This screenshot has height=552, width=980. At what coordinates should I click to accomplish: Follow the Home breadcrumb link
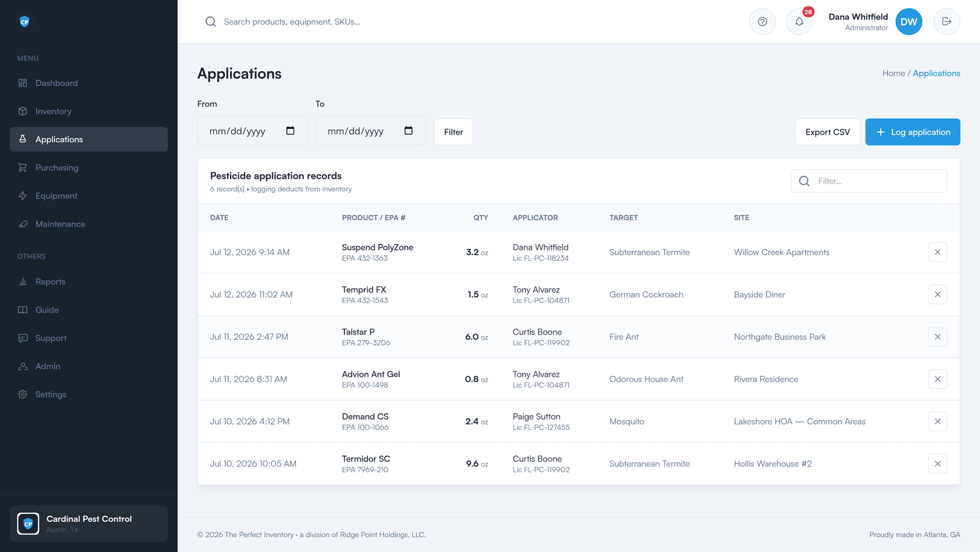[893, 73]
